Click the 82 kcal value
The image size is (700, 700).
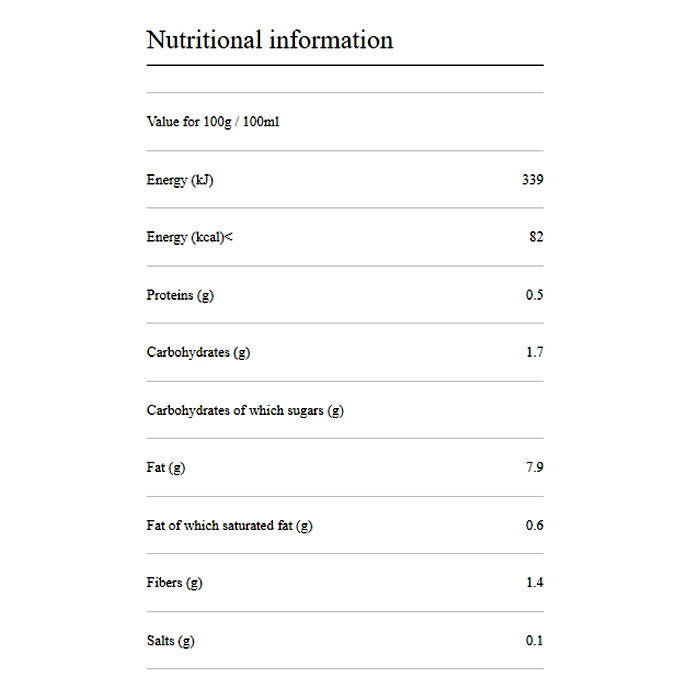[x=536, y=237]
